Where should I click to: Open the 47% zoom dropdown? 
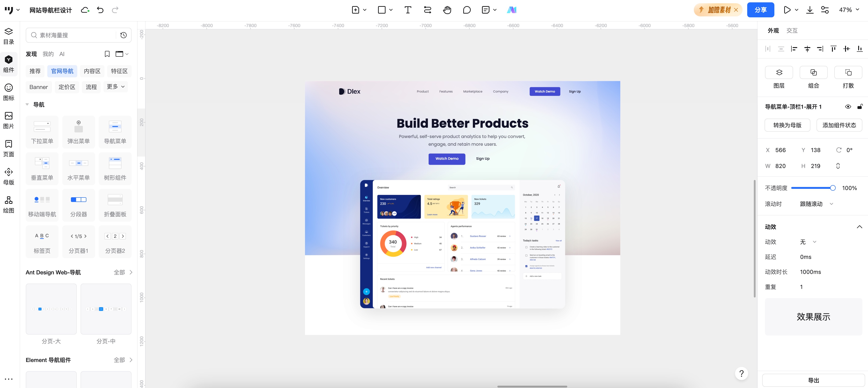[x=849, y=10]
